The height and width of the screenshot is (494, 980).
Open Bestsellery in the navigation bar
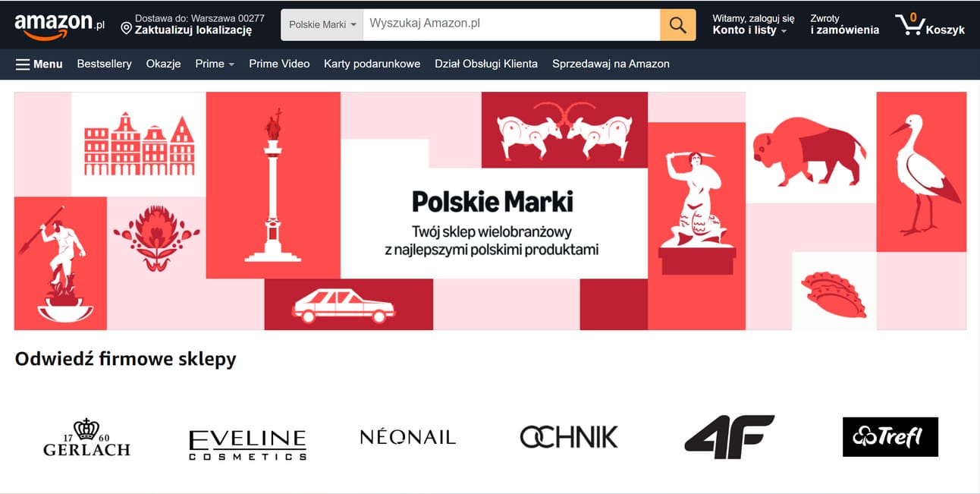pyautogui.click(x=105, y=64)
